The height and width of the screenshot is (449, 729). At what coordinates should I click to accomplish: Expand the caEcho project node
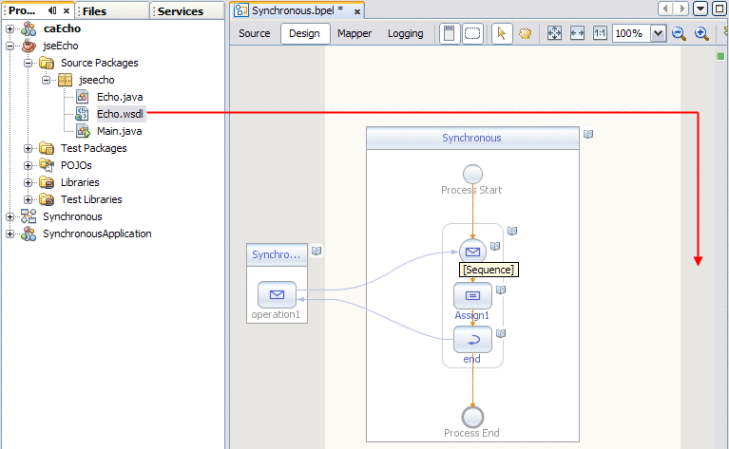9,29
